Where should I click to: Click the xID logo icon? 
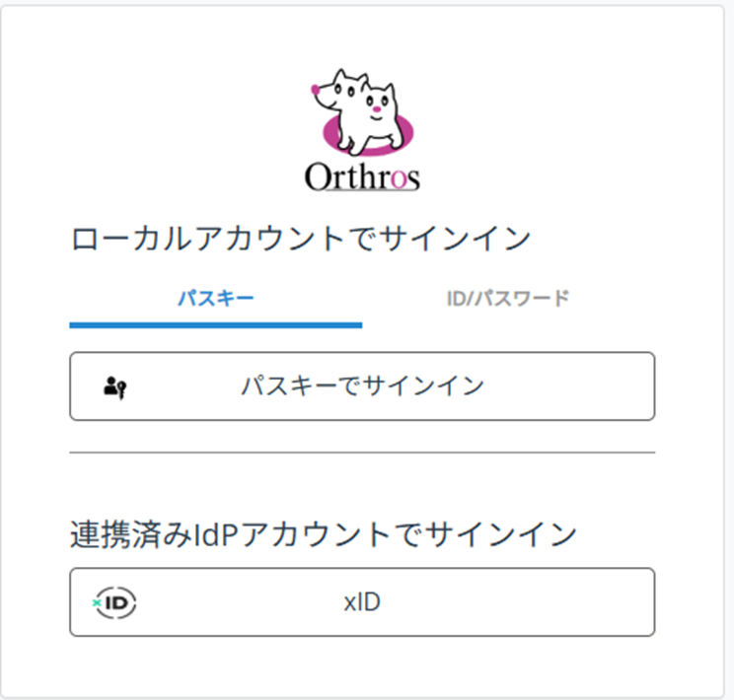(x=115, y=601)
